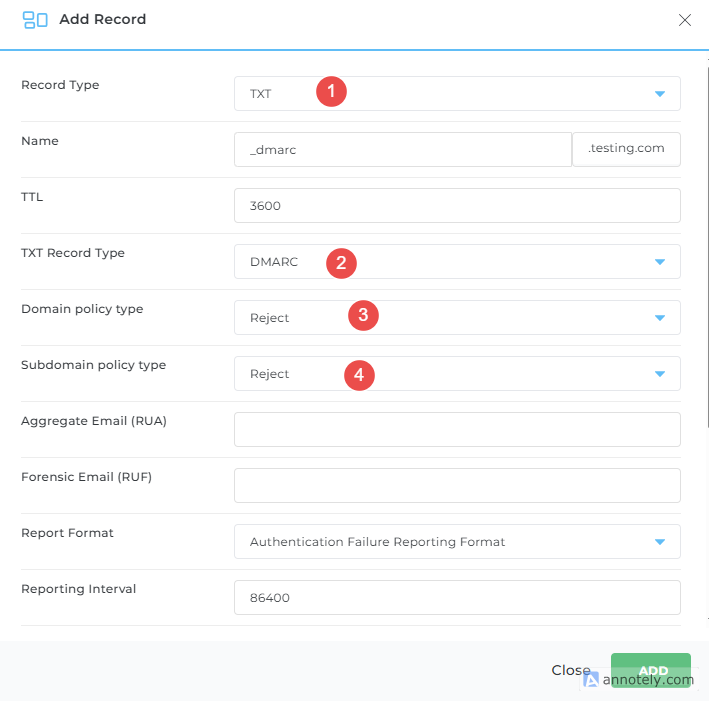Image resolution: width=709 pixels, height=701 pixels.
Task: Click the Name field containing _dmarc
Action: click(x=402, y=149)
